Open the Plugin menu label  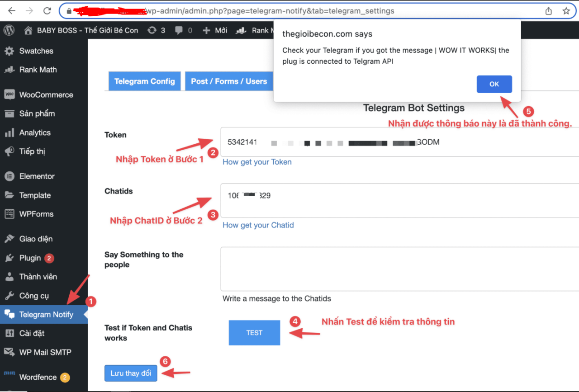30,258
